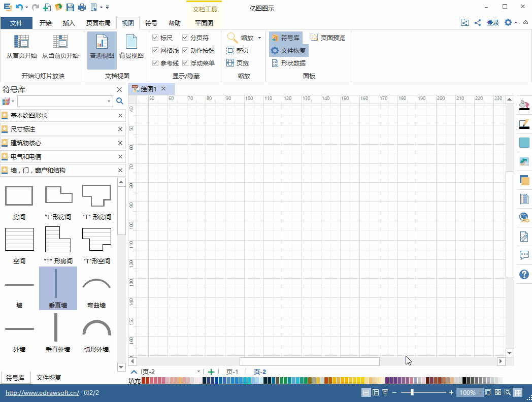Open the layers sidebar icon
Viewport: 532px width, 402px height.
[524, 180]
